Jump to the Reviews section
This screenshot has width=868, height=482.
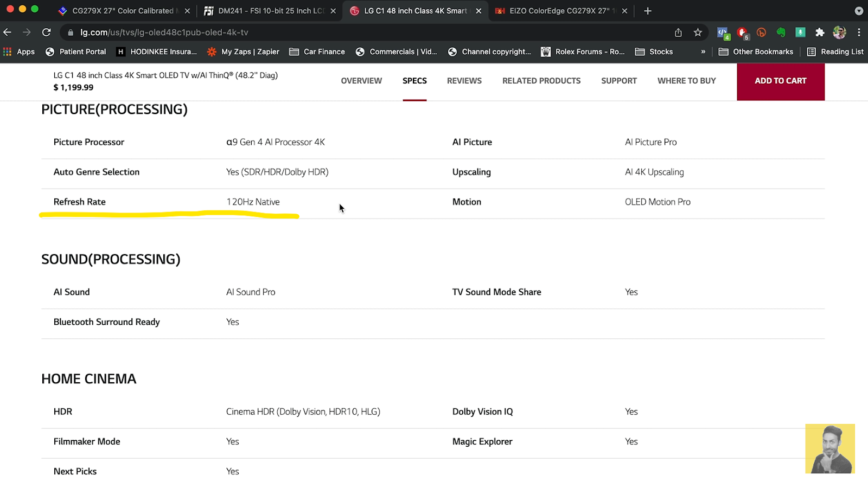464,81
